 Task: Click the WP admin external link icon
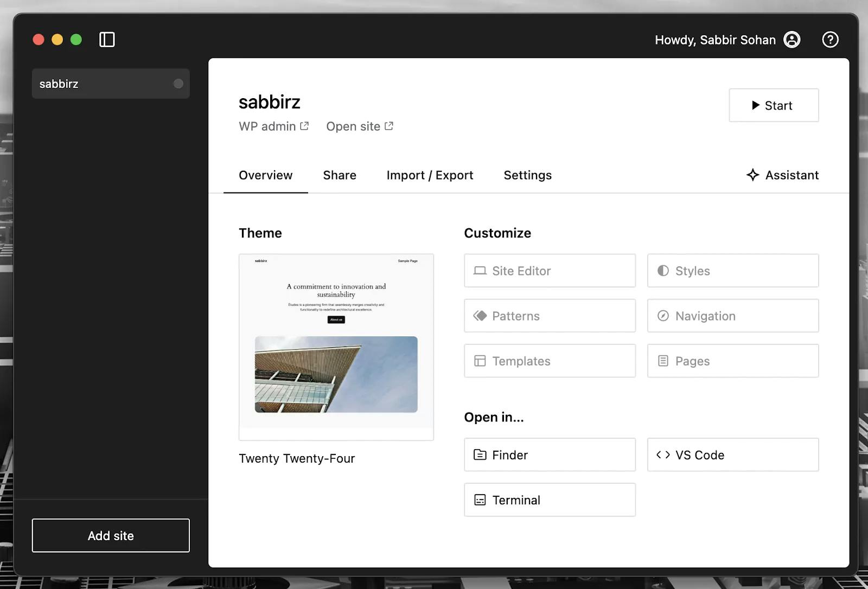304,126
